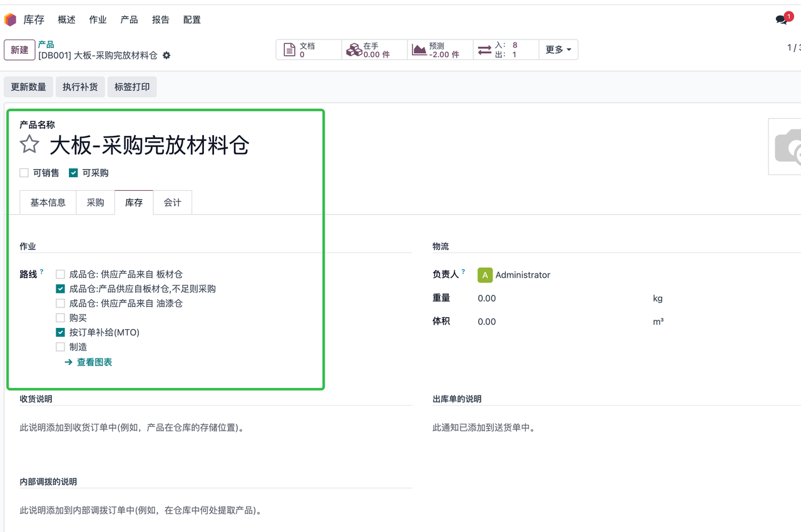Toggle the 可销售 checkbox

coord(24,173)
